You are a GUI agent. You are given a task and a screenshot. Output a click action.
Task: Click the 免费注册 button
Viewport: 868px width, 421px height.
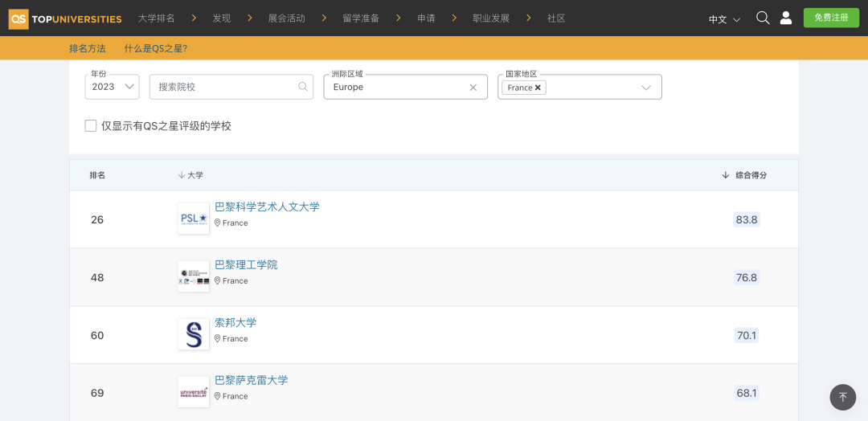tap(832, 18)
